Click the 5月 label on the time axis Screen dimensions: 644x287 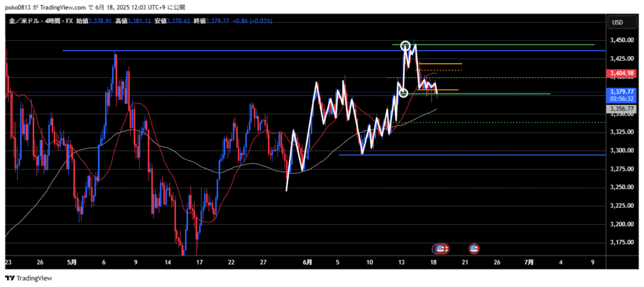click(71, 263)
